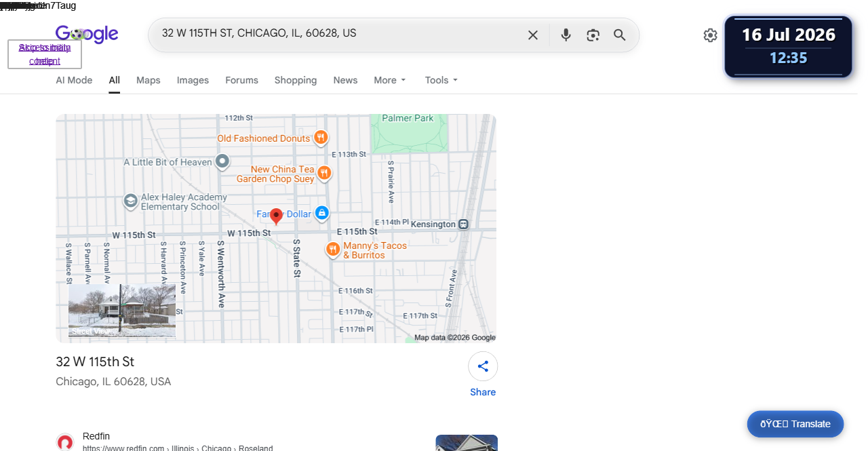Click A Little Bit of Heaven pin
This screenshot has width=868, height=451.
(222, 161)
